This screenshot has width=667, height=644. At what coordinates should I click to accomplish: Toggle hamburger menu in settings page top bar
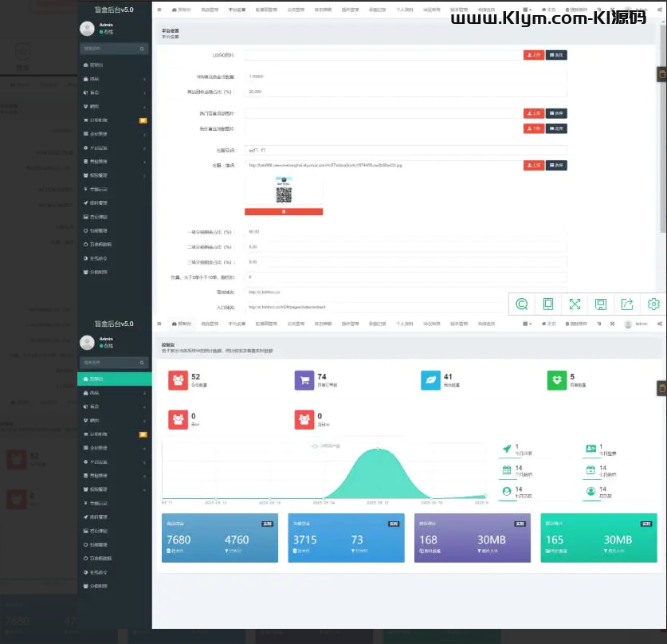click(x=159, y=10)
